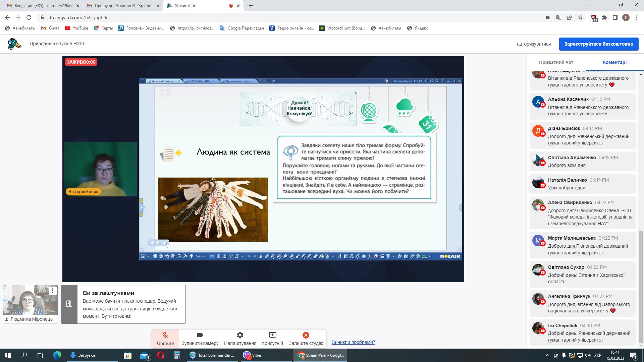This screenshot has width=644, height=362.
Task: Click the Людмила Міронець camera thumbnail
Action: click(x=31, y=300)
